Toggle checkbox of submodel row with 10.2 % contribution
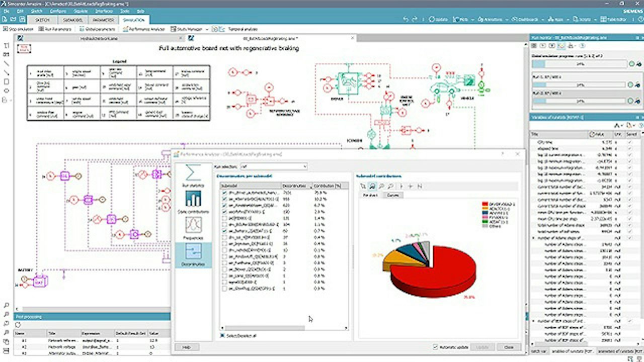 [x=224, y=199]
